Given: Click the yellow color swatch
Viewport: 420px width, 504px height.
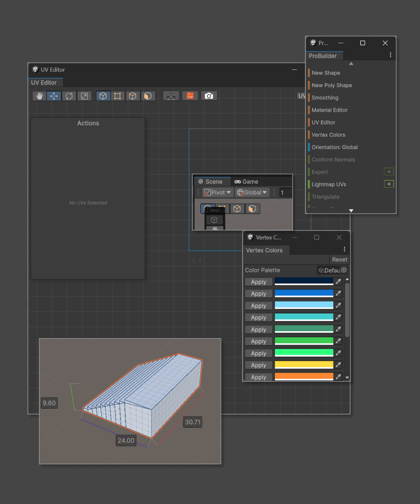Looking at the screenshot, I should 304,365.
